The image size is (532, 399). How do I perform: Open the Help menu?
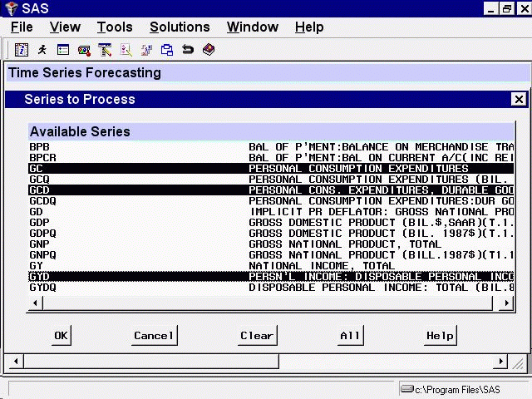tap(309, 27)
